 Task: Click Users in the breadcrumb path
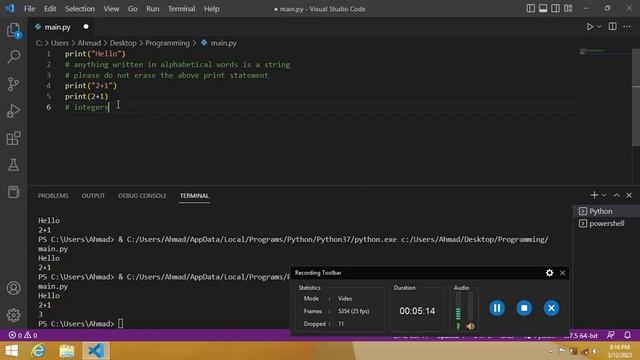60,43
